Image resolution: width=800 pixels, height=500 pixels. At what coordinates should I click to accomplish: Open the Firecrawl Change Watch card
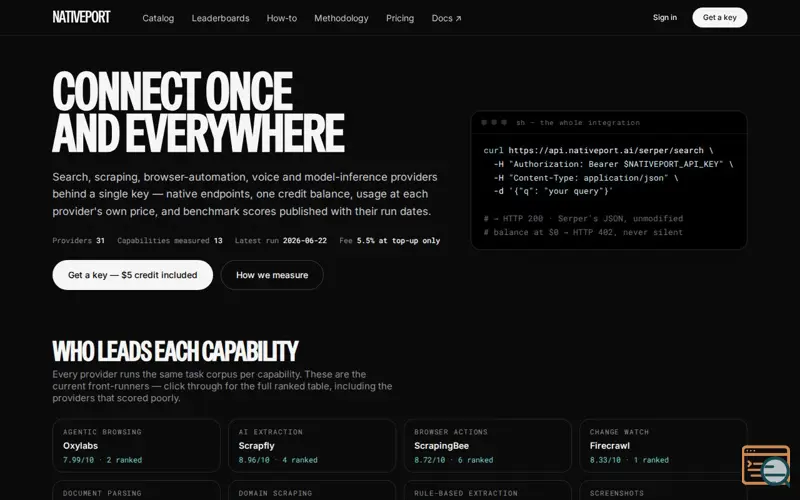tap(663, 445)
